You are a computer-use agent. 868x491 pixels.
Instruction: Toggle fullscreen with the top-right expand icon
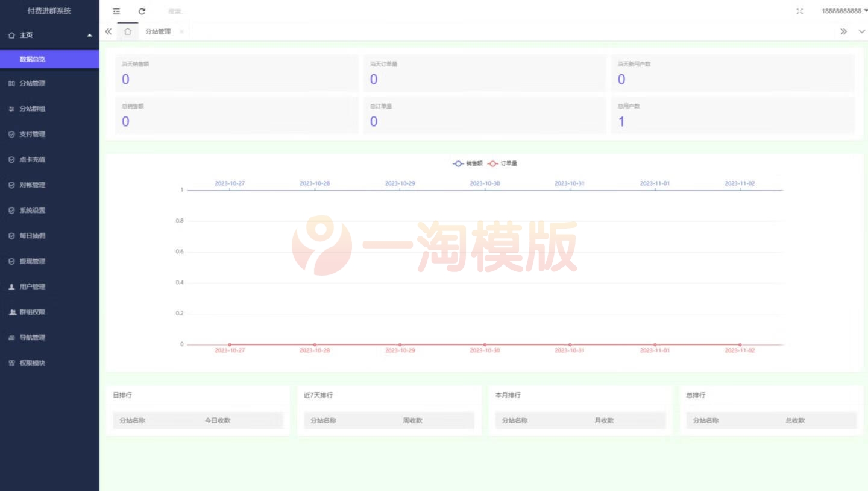tap(800, 11)
